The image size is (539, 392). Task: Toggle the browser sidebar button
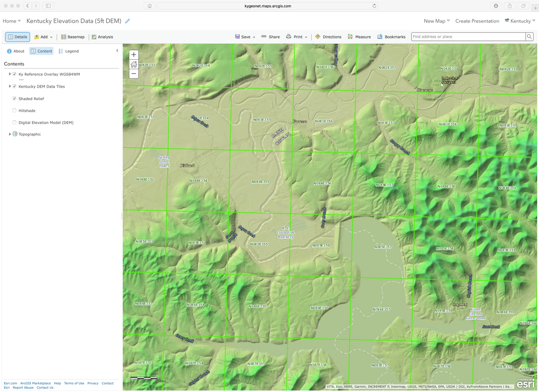[x=48, y=6]
